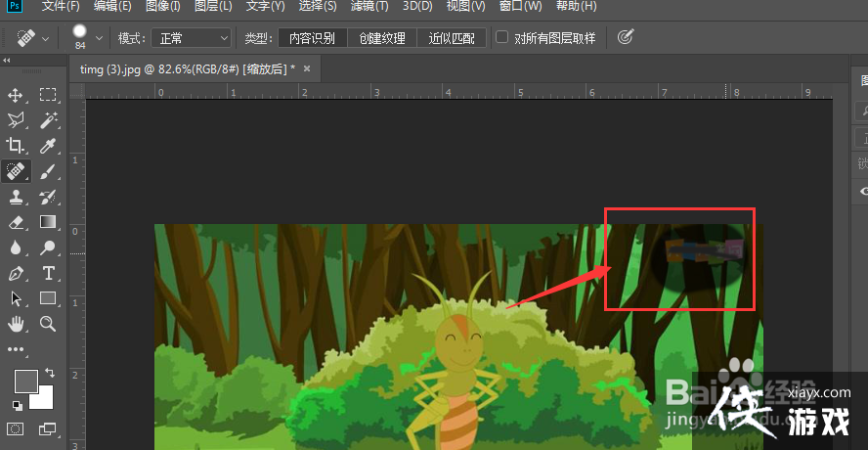
Task: Select the Horizontal Type tool
Action: click(x=47, y=273)
